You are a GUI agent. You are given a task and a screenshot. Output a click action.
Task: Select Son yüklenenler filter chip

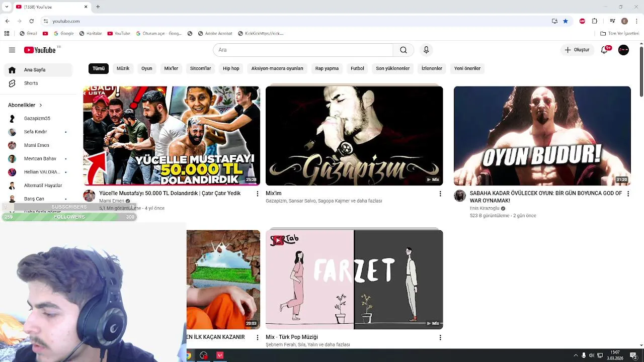pyautogui.click(x=392, y=68)
